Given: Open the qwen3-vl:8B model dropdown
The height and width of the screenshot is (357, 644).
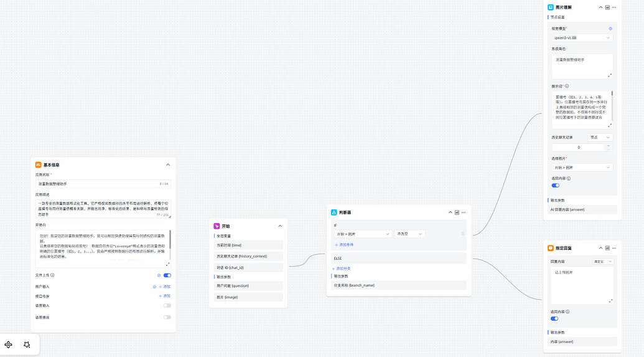Looking at the screenshot, I should pyautogui.click(x=582, y=38).
